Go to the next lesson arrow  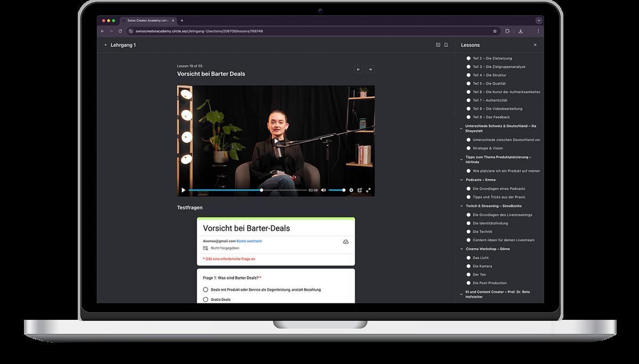pos(370,69)
